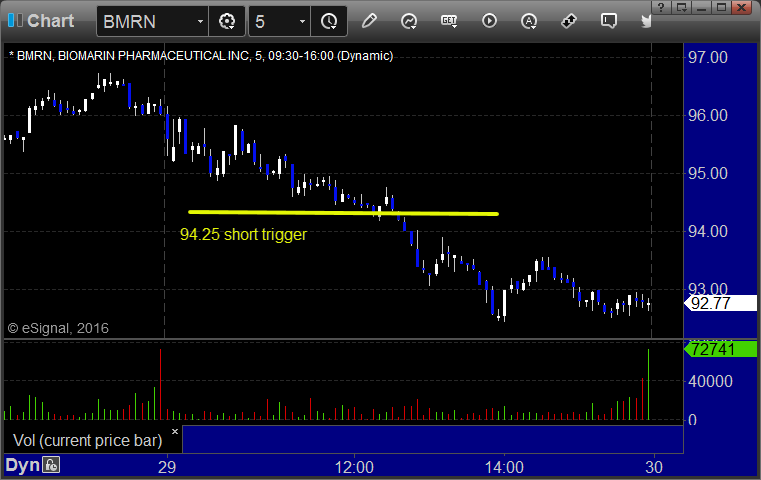Click the 95.00 price axis label

pyautogui.click(x=708, y=173)
